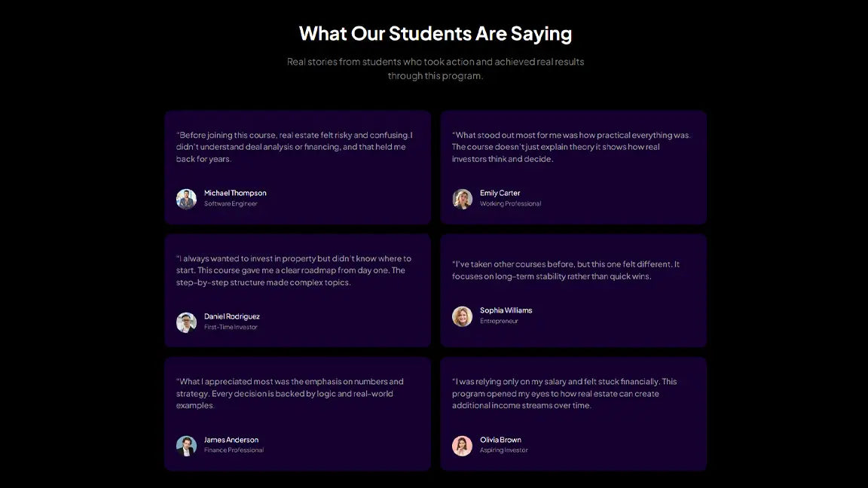The image size is (868, 488).
Task: Click the testimonial mentioning a clear roadmap
Action: pos(294,270)
